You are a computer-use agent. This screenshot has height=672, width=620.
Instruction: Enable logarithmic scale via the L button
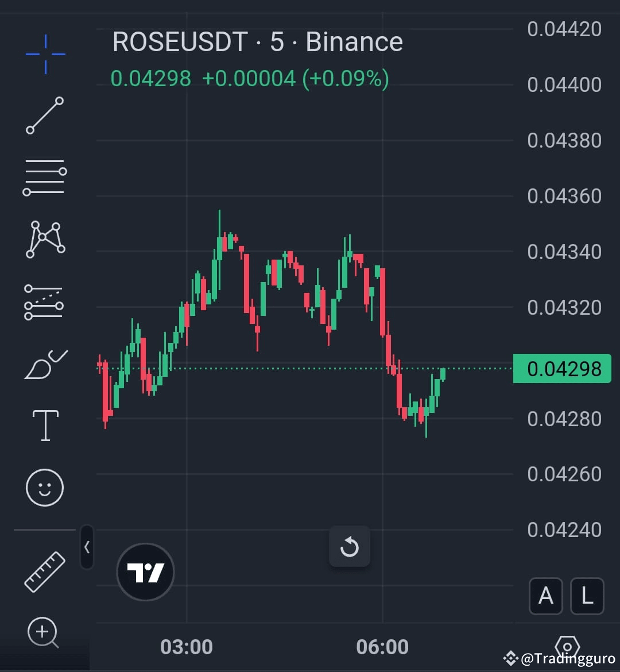tap(587, 596)
